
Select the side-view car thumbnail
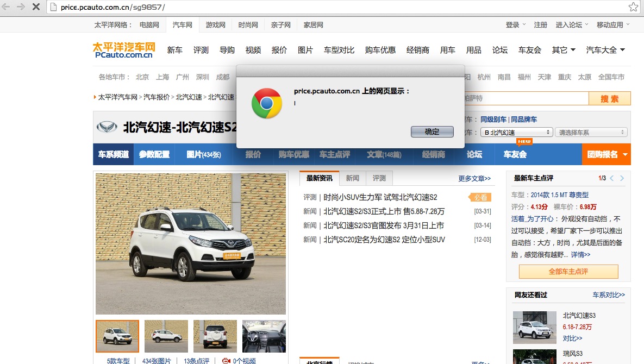coord(166,336)
